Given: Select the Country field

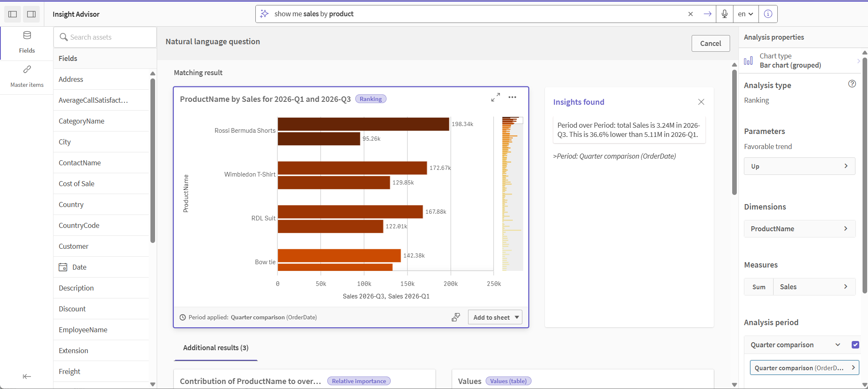Looking at the screenshot, I should click(102, 205).
